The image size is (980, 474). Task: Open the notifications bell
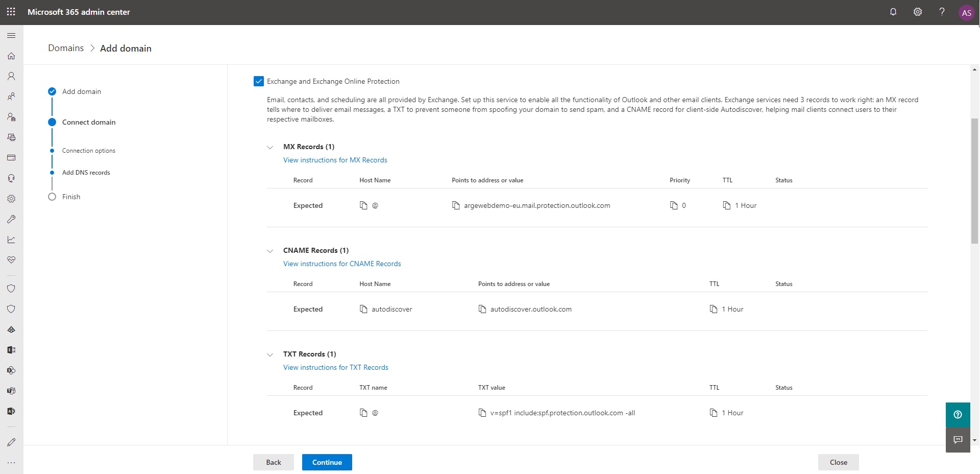pos(893,12)
